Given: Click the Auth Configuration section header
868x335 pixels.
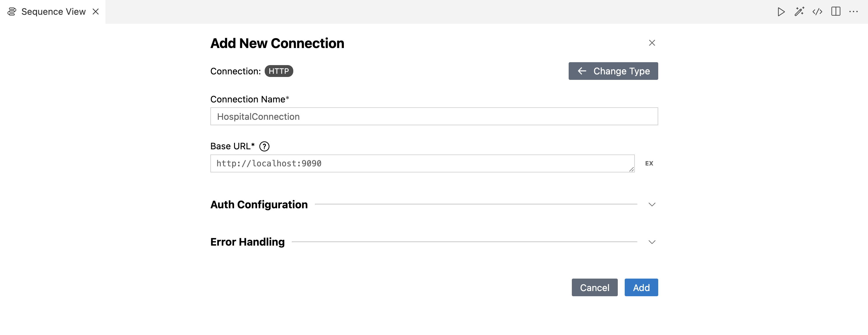Looking at the screenshot, I should click(x=259, y=205).
